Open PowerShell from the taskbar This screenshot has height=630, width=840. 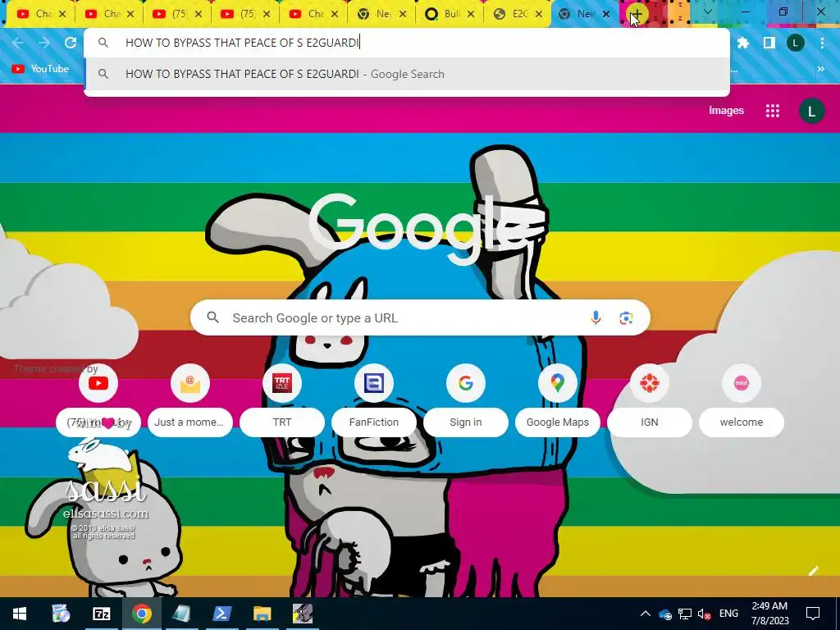(221, 614)
